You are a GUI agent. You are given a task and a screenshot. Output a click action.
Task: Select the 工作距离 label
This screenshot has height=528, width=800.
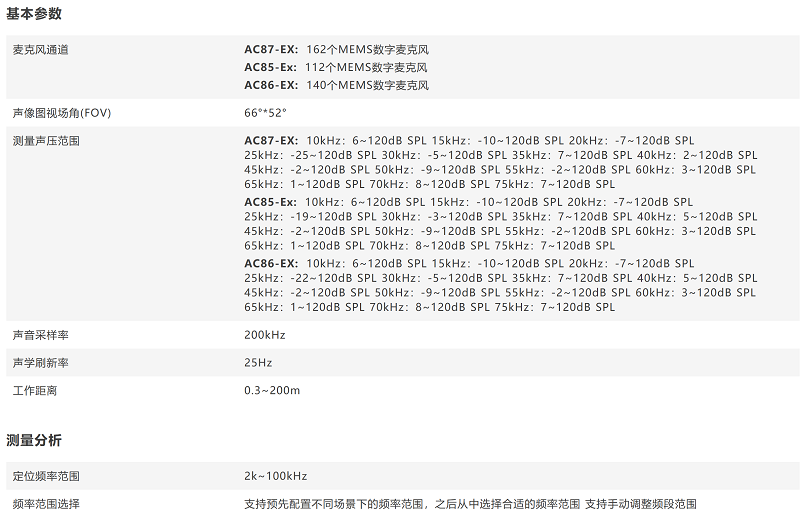[x=35, y=391]
